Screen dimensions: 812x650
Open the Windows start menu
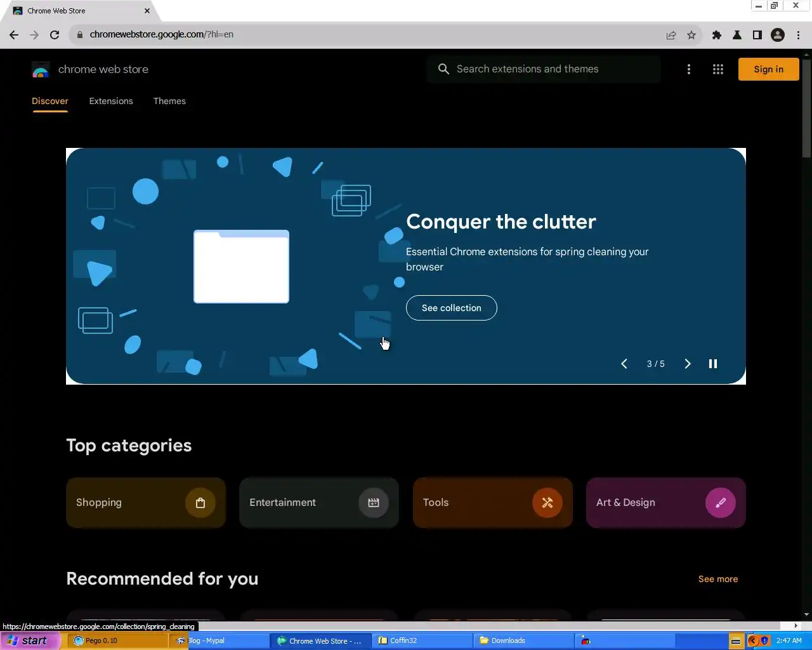(x=29, y=640)
